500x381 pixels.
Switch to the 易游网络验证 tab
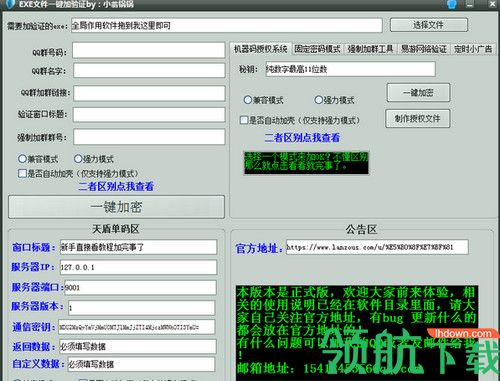click(424, 49)
